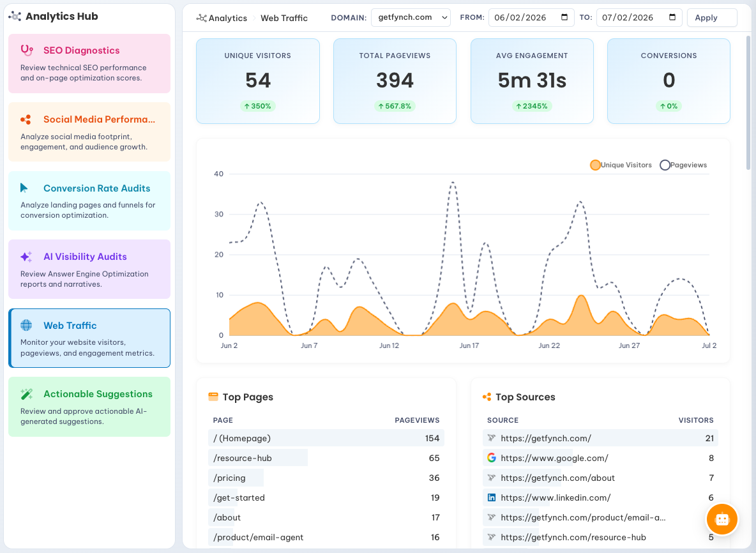Click the VISITORS column header in Top Sources
Viewport: 756px width, 553px height.
696,420
